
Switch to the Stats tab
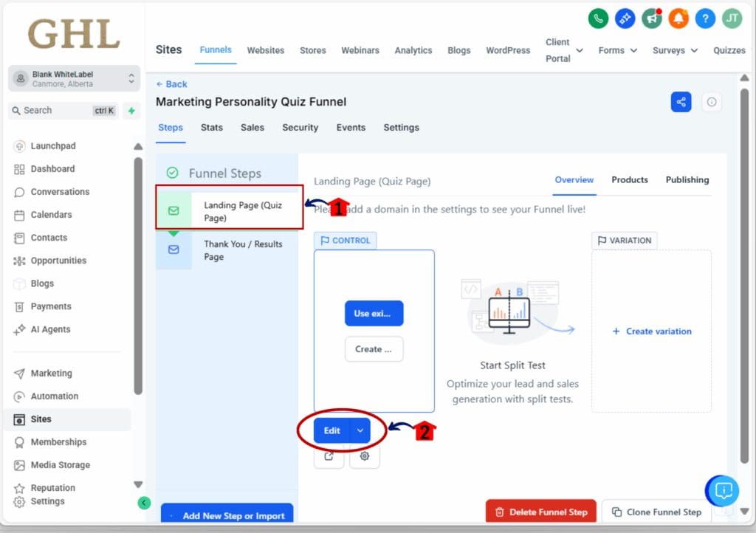[211, 128]
